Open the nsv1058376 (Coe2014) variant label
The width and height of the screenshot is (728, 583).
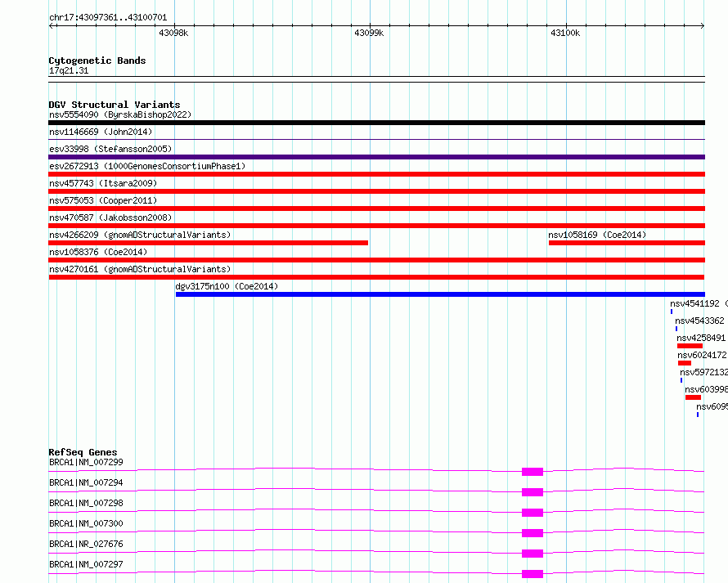[x=98, y=252]
